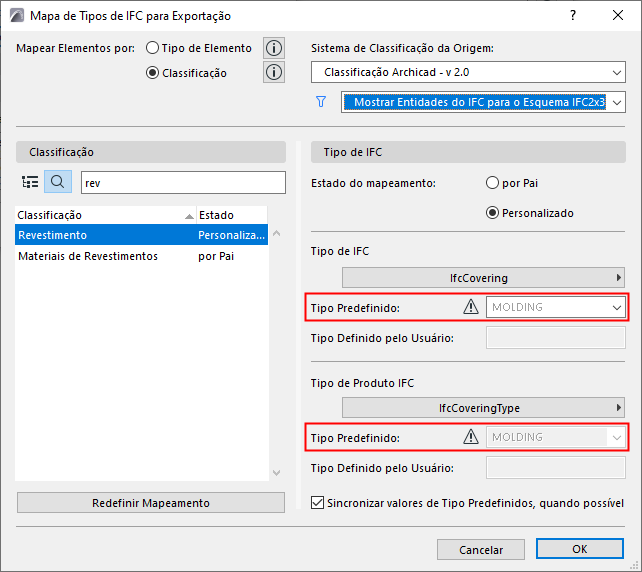Expand the MOLDING Tipo Predefinido dropdown
Image resolution: width=642 pixels, height=572 pixels.
click(x=556, y=307)
